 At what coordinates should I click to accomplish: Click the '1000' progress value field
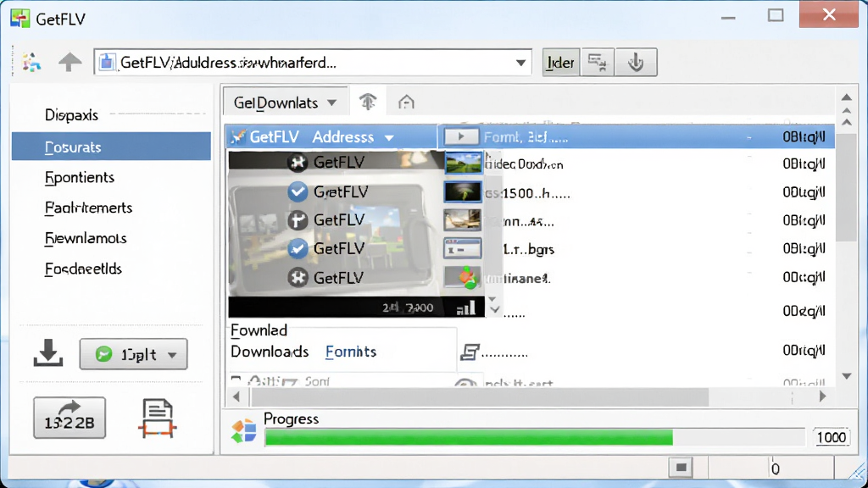[831, 437]
